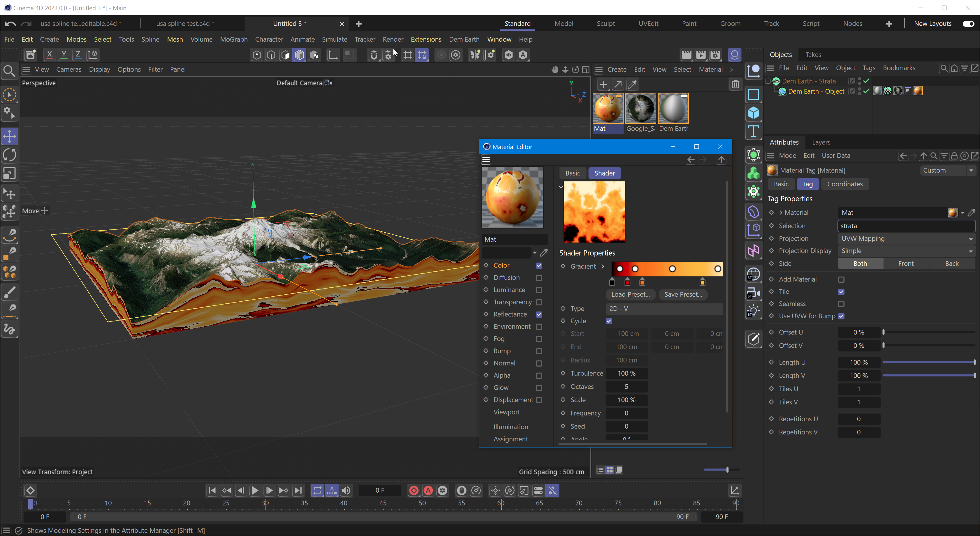The width and height of the screenshot is (980, 536).
Task: Open the MoGraph menu
Action: [x=234, y=39]
